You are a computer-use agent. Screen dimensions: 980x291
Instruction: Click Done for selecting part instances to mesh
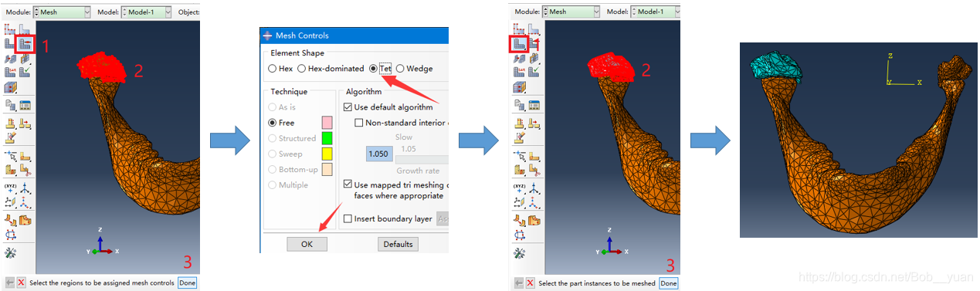pyautogui.click(x=669, y=283)
